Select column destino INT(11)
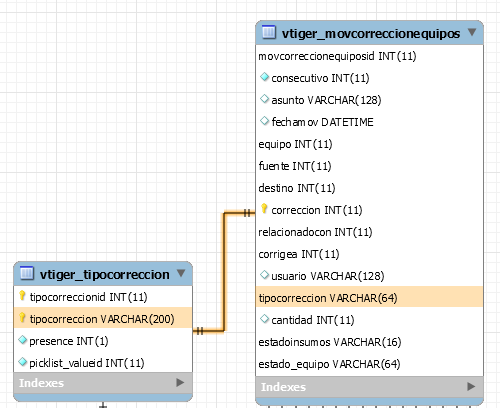 click(369, 188)
